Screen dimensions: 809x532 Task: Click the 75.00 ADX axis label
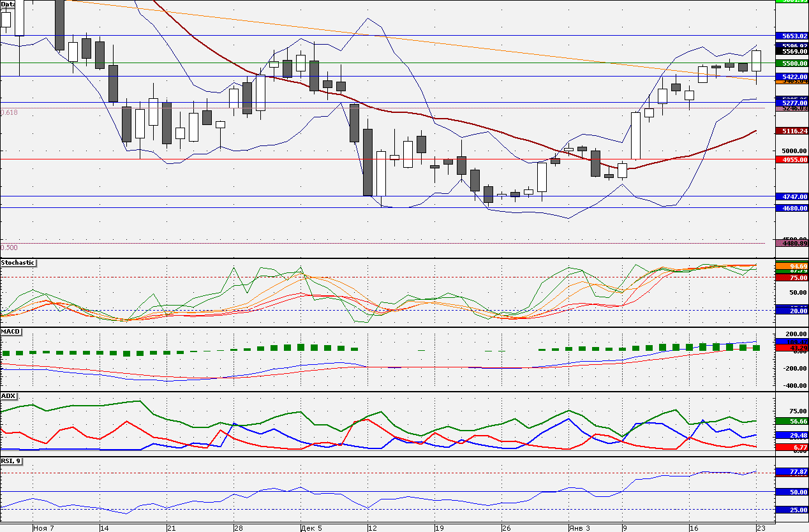coord(798,411)
